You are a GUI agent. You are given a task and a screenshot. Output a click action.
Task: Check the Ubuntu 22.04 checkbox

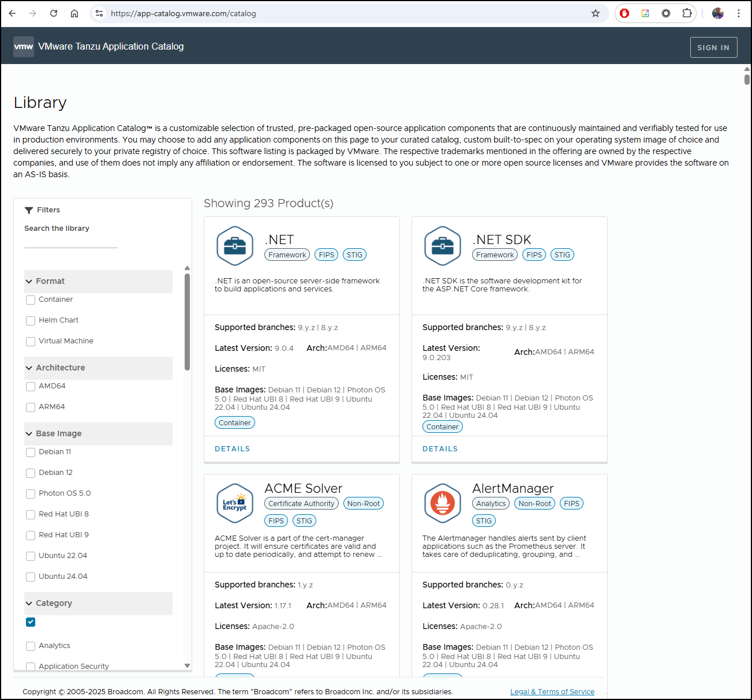pos(31,556)
